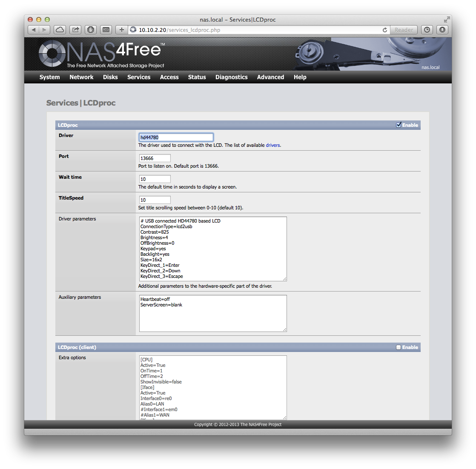Open the Help menu
The image size is (476, 469).
click(300, 77)
